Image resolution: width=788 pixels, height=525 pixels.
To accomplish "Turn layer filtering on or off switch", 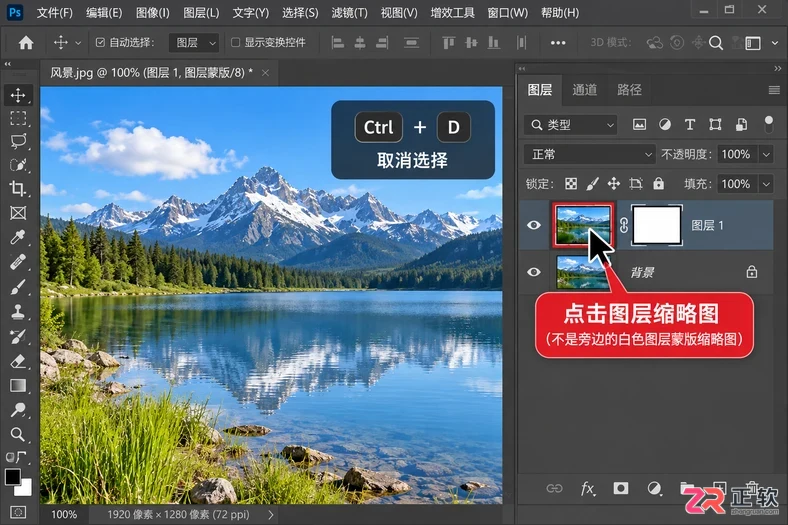I will pyautogui.click(x=768, y=124).
